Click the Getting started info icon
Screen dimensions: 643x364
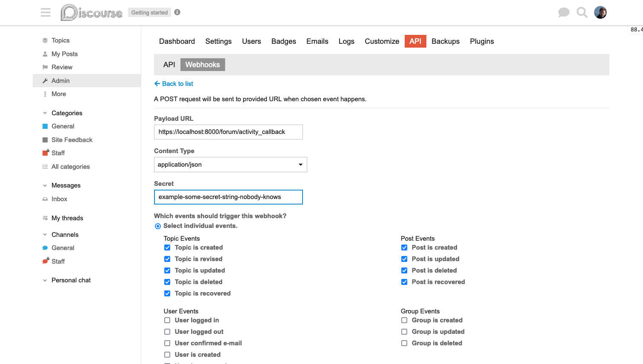(x=177, y=12)
